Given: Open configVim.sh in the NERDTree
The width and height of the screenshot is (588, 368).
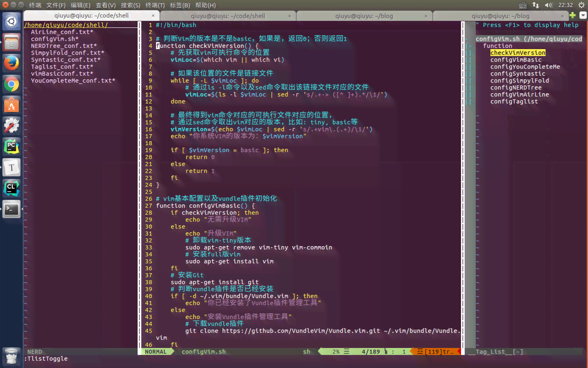Looking at the screenshot, I should tap(55, 39).
